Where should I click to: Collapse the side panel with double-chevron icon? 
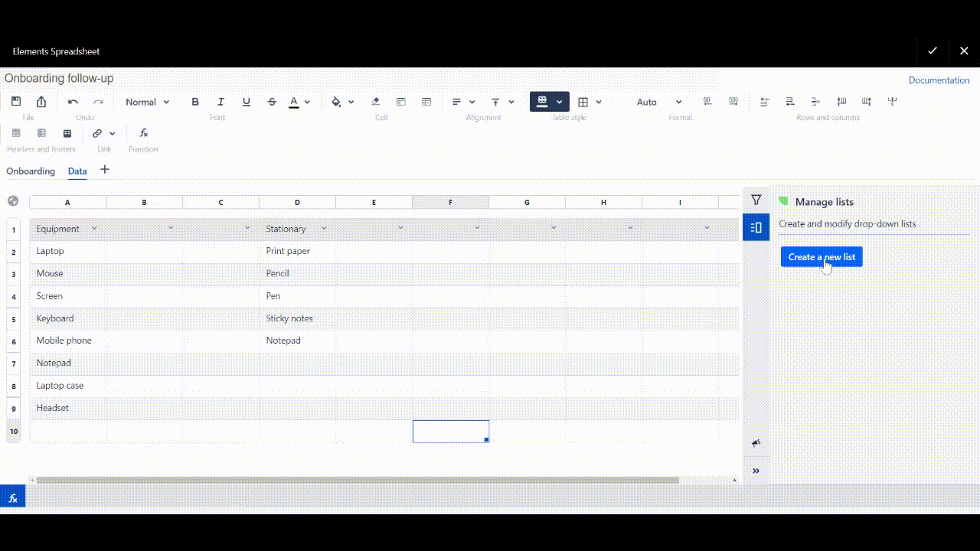point(756,471)
